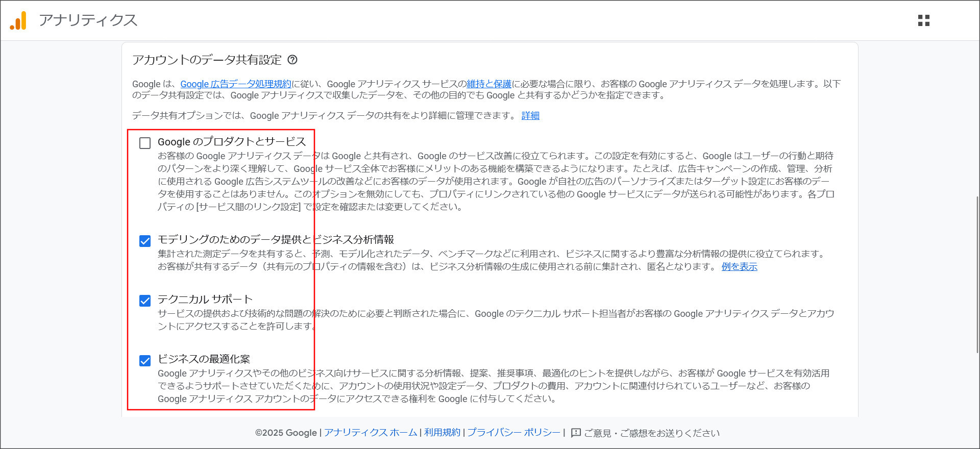Open the プライバシー ポリシー footer link
Image resolution: width=980 pixels, height=449 pixels.
pos(513,433)
